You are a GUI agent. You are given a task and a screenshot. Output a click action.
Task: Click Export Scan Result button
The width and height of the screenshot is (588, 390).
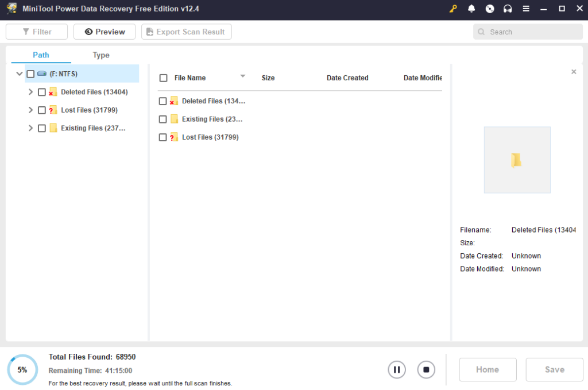click(187, 32)
